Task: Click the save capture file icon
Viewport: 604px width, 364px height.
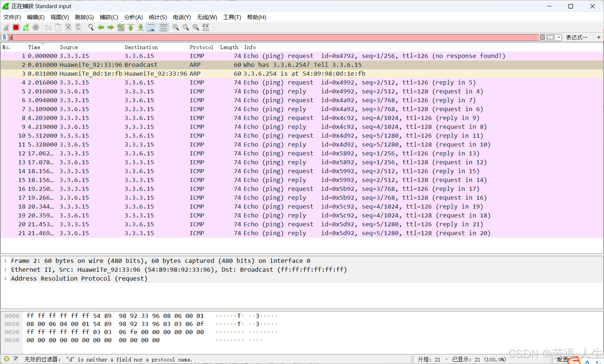Action: [58, 27]
